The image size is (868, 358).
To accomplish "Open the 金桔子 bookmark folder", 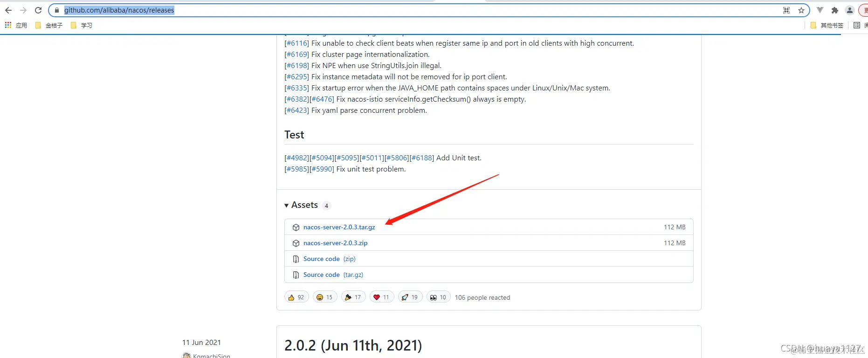I will [49, 25].
